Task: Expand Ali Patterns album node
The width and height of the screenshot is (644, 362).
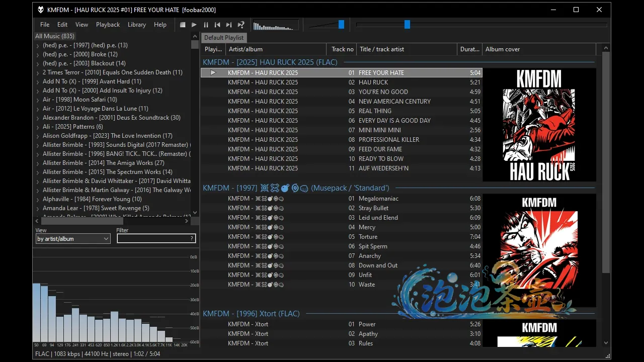Action: tap(38, 127)
